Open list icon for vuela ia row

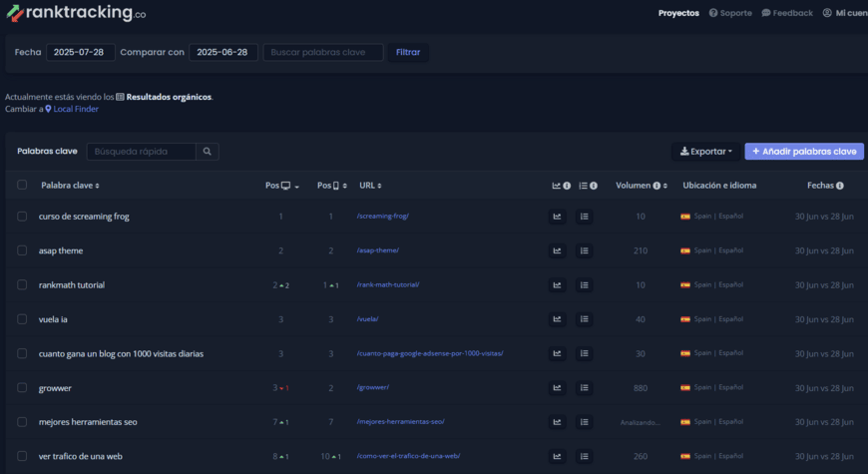[x=584, y=319]
